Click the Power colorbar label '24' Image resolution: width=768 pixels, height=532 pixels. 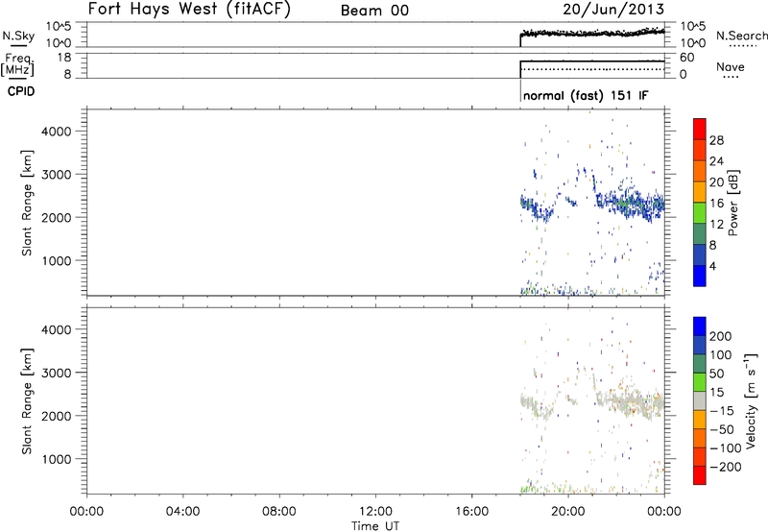pyautogui.click(x=716, y=161)
